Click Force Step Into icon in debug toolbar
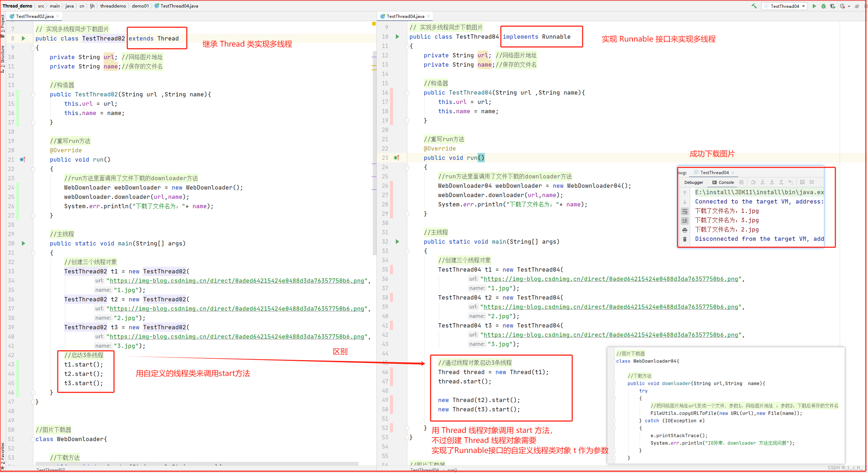The image size is (868, 473). pos(772,182)
